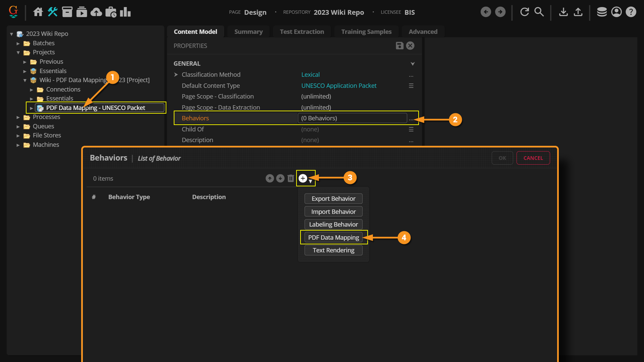The width and height of the screenshot is (644, 362).
Task: Click the Behaviors value field
Action: 352,118
